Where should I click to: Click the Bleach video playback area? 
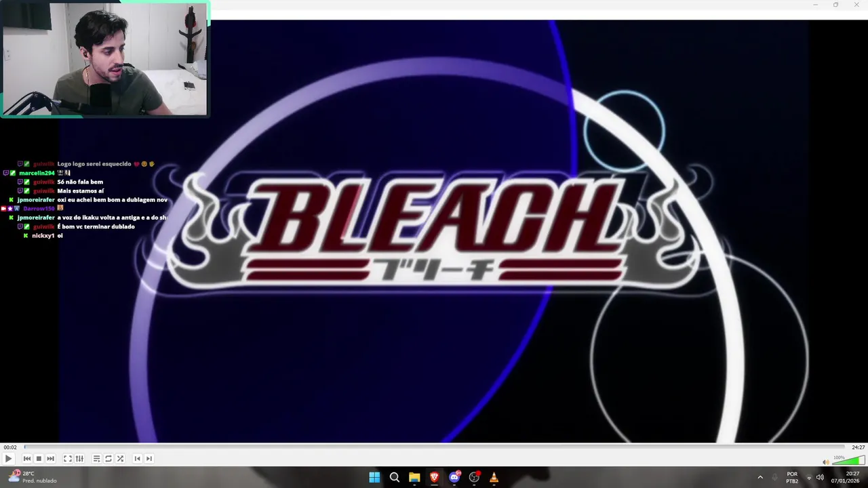click(x=434, y=230)
